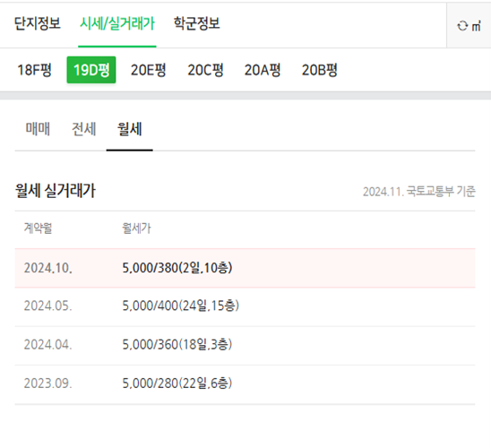Switch to the 전세 tab

[x=83, y=129]
